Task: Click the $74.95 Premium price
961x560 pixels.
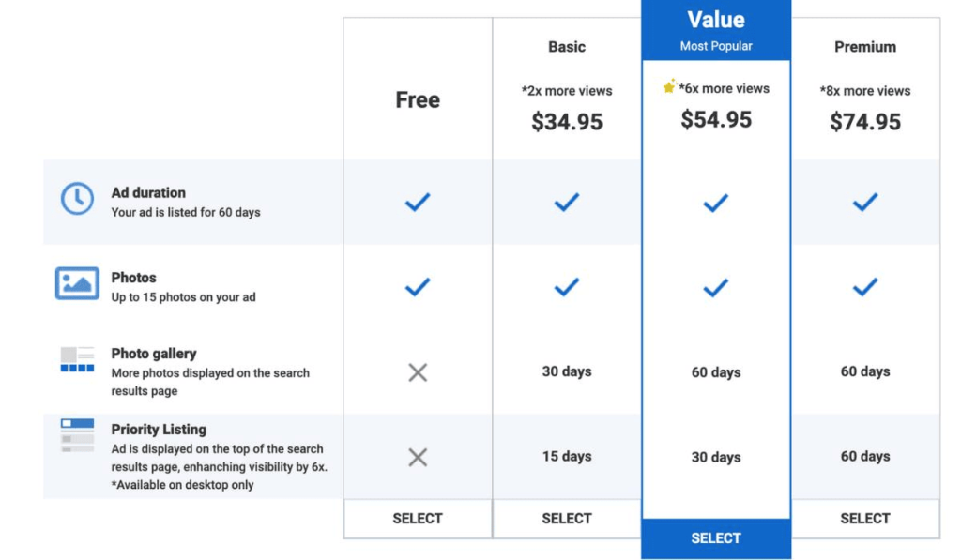Action: tap(865, 122)
